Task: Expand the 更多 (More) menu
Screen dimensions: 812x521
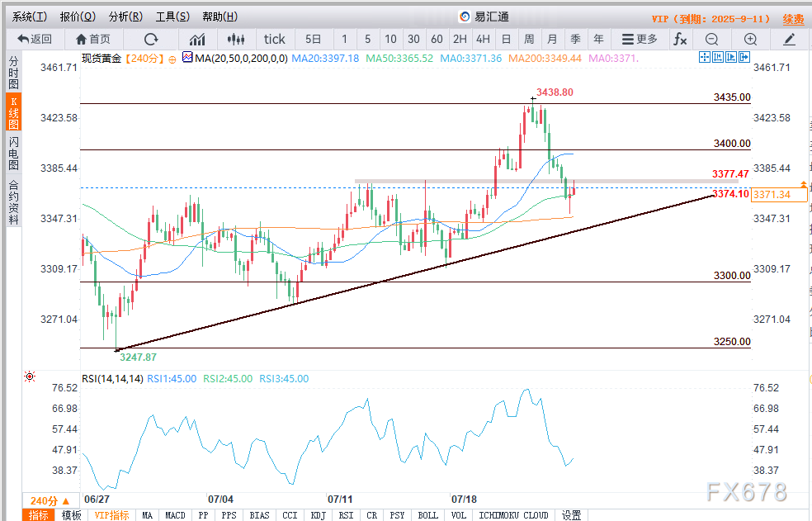Action: click(640, 39)
